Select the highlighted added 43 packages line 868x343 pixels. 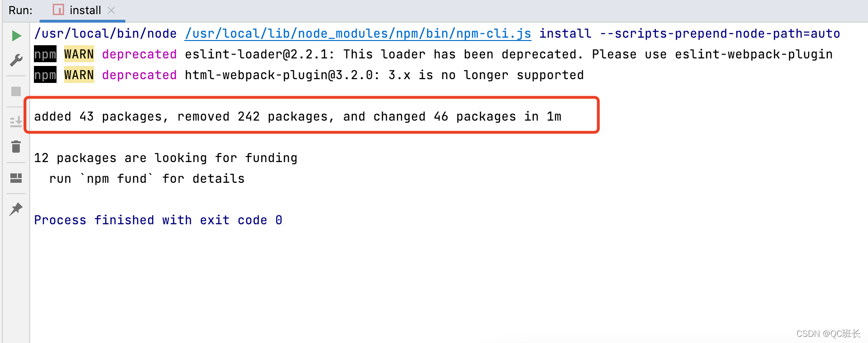point(297,116)
